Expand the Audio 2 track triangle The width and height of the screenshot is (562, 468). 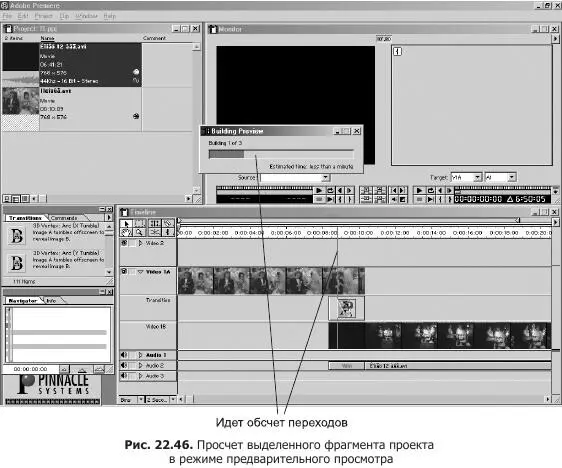tap(140, 366)
